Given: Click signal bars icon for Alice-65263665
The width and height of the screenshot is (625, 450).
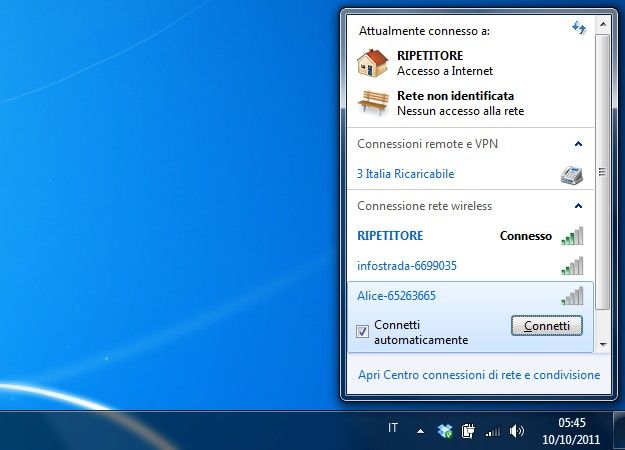Looking at the screenshot, I should (572, 296).
